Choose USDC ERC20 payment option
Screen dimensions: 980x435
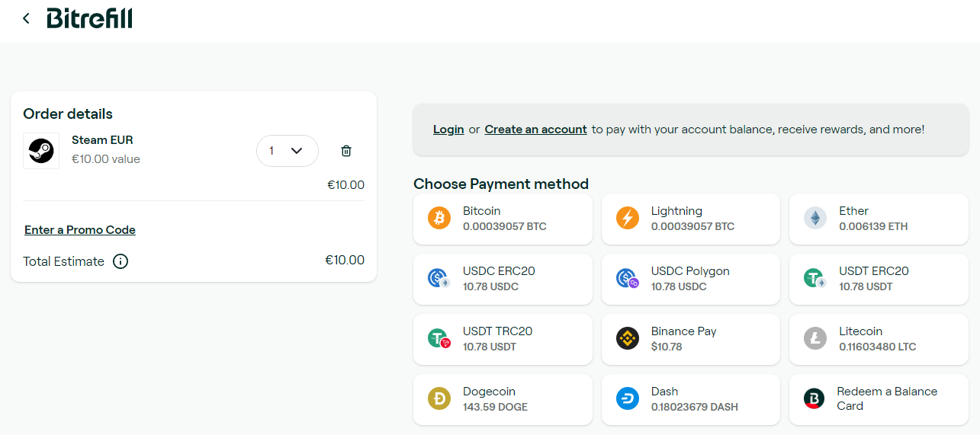coord(503,279)
